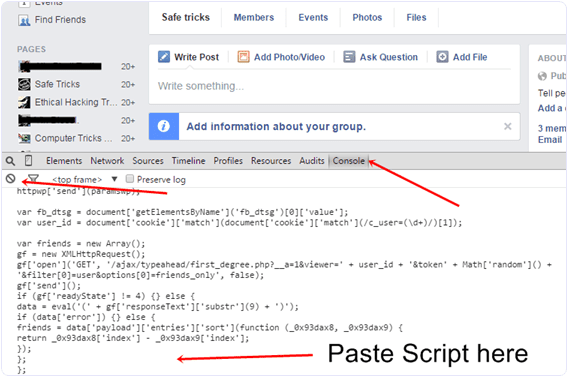
Task: Click the blue info icon
Action: tap(164, 126)
